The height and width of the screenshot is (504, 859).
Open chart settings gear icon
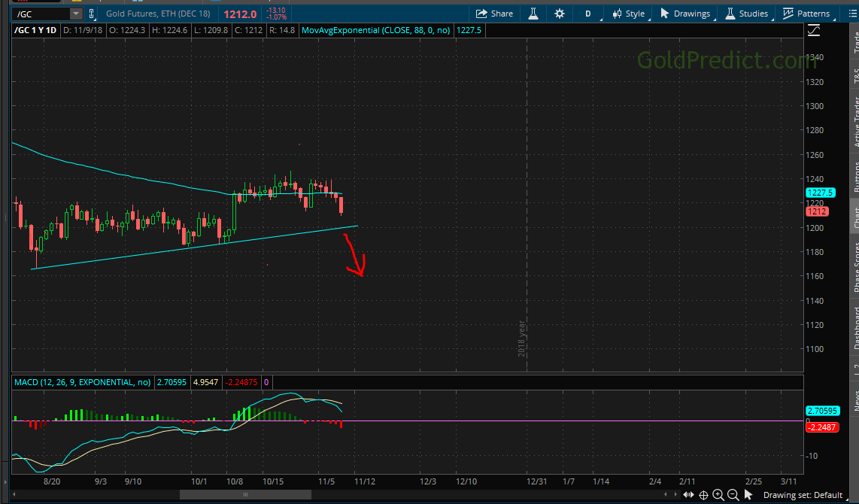point(560,14)
